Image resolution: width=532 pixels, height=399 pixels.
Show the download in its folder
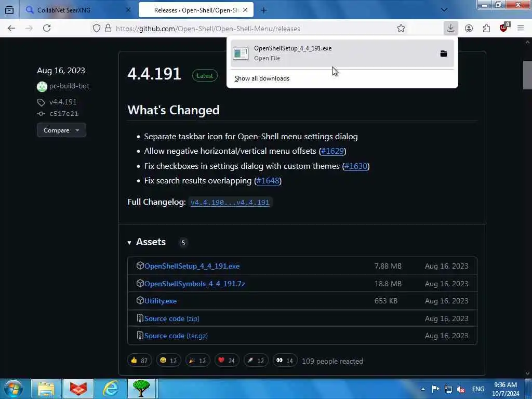[x=444, y=54]
